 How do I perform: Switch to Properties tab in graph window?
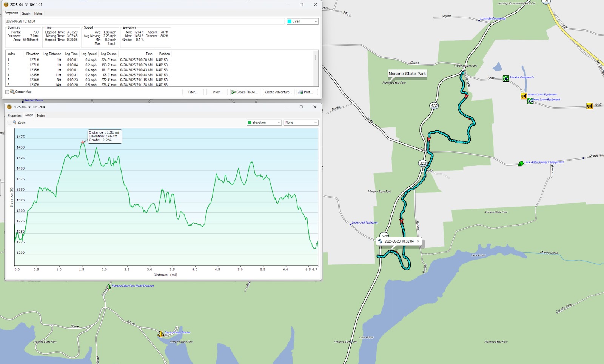(x=15, y=116)
